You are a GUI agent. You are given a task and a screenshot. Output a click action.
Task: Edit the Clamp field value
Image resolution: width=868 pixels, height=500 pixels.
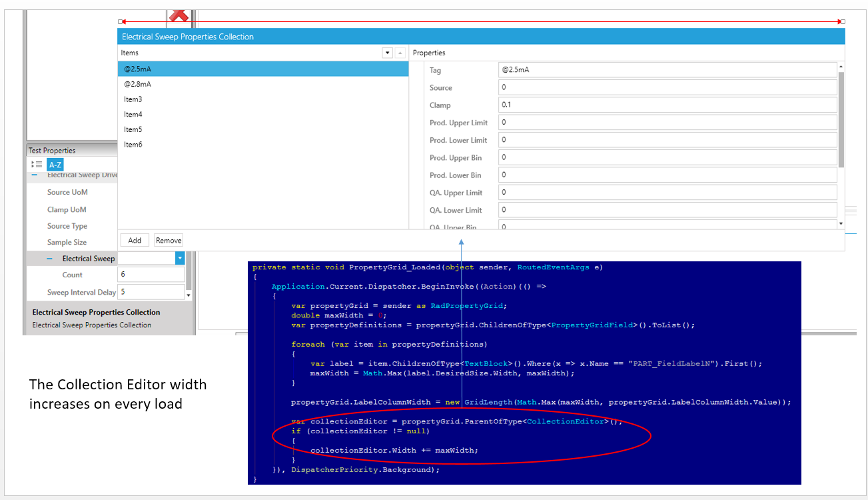click(x=667, y=105)
